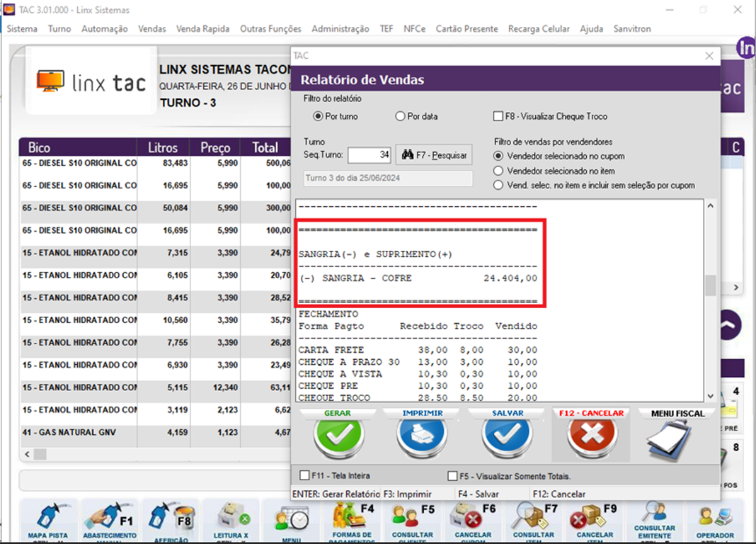756x544 pixels.
Task: Click right scroll arrow behind dialog
Action: point(735,288)
